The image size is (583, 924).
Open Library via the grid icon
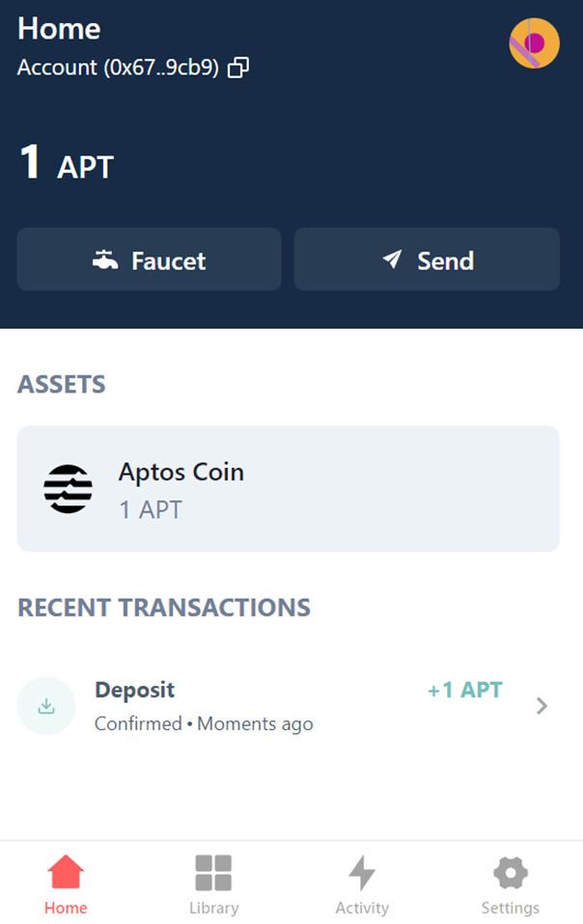tap(213, 873)
